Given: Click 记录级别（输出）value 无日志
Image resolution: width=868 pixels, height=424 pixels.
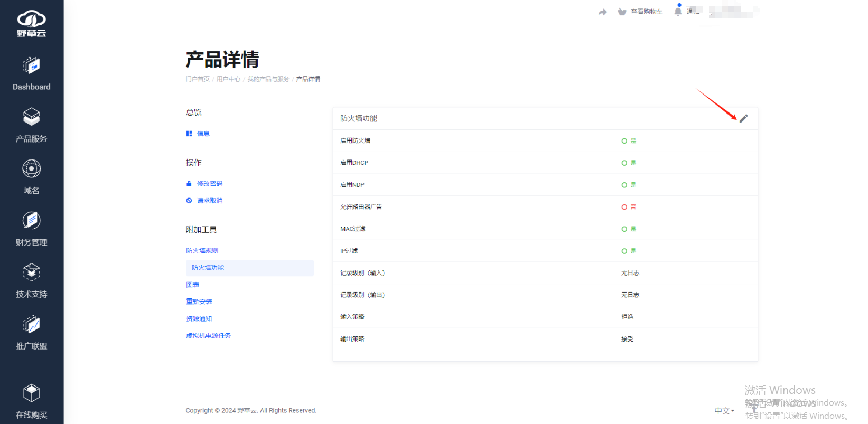Looking at the screenshot, I should coord(630,295).
